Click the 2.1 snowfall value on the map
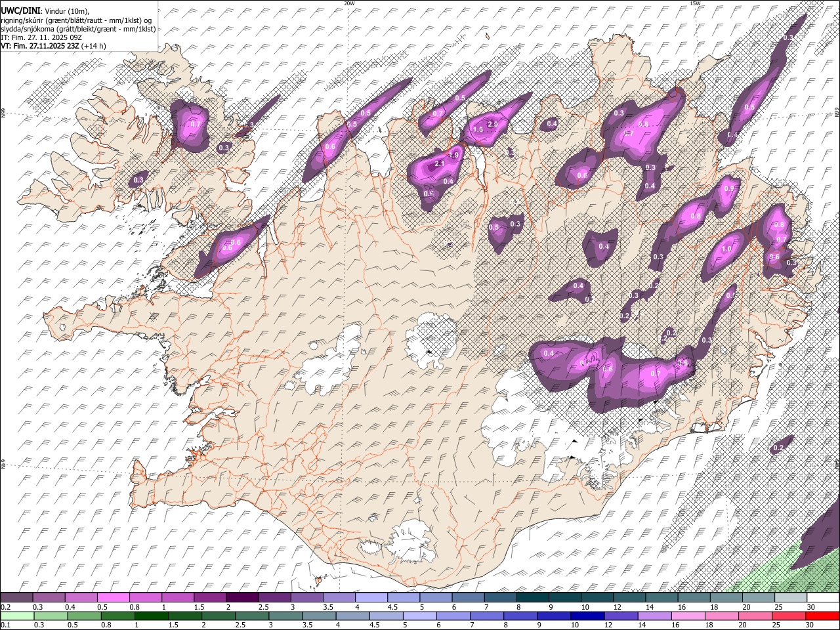 point(440,163)
